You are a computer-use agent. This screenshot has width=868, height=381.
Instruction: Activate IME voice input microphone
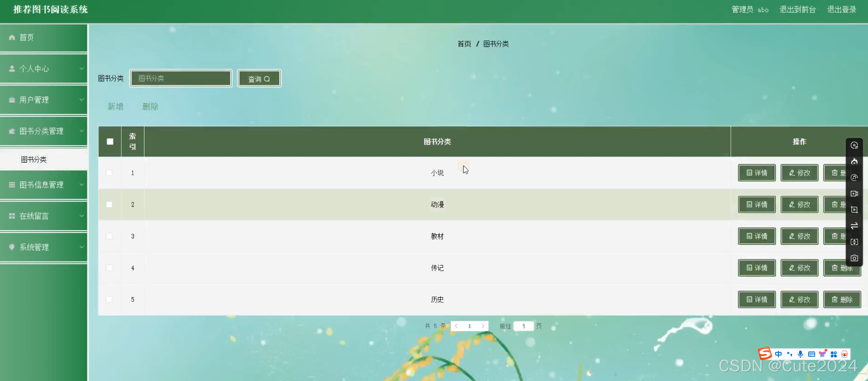[x=801, y=354]
